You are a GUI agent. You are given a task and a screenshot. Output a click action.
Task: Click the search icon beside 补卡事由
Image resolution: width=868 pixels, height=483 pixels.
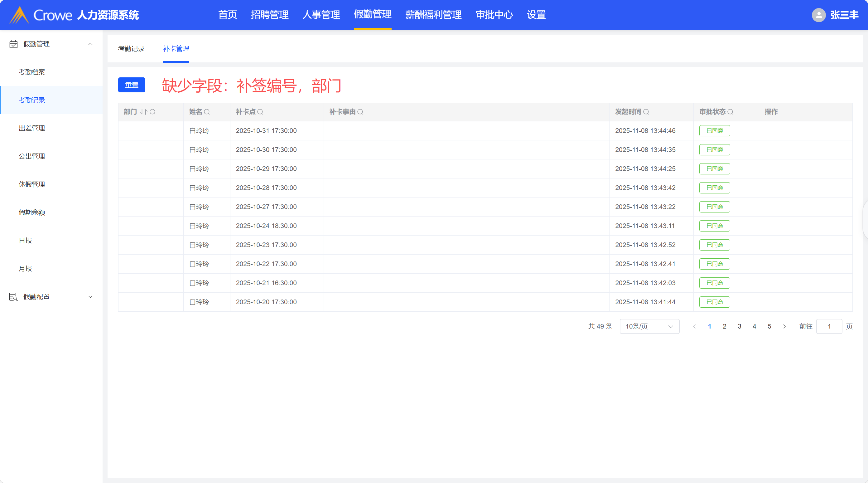[360, 112]
